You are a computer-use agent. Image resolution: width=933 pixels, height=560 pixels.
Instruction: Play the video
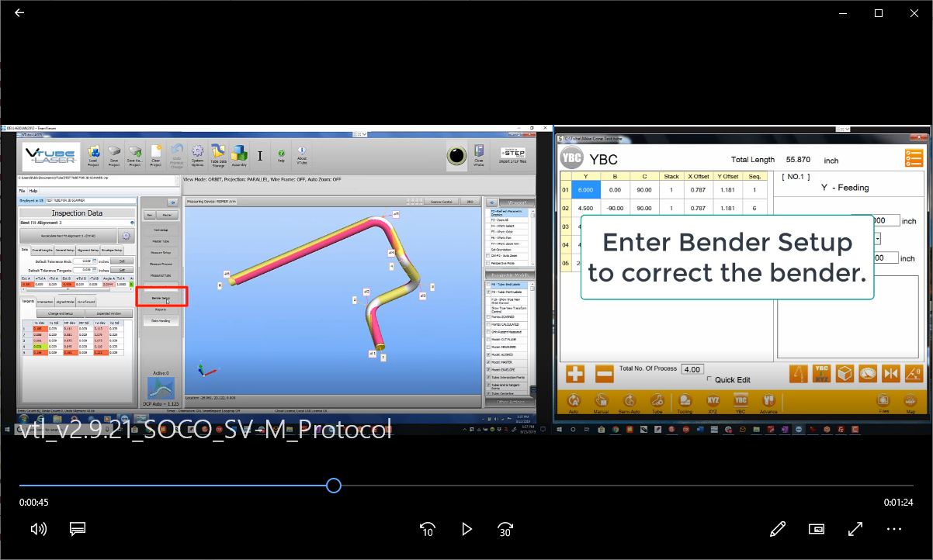[466, 529]
